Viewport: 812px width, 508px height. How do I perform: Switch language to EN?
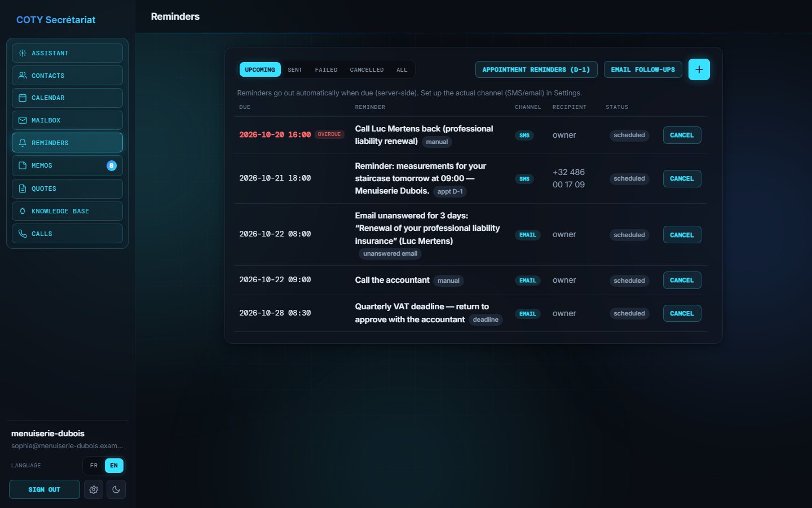point(114,466)
